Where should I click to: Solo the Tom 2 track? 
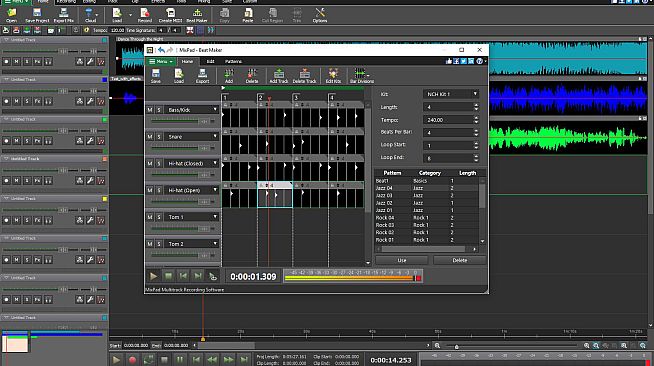(x=159, y=244)
